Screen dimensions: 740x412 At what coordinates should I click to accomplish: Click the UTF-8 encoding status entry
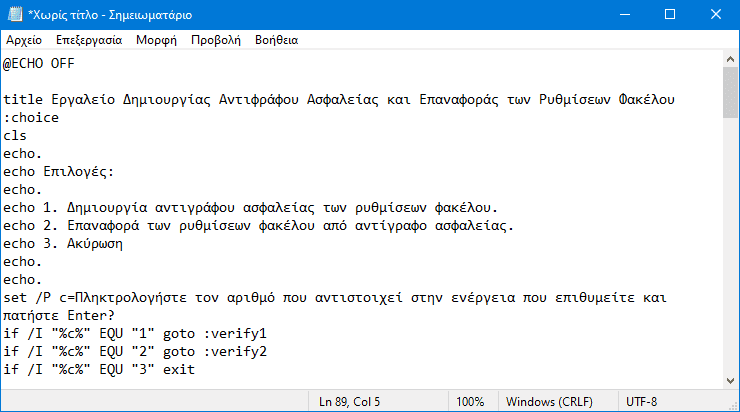pos(641,402)
